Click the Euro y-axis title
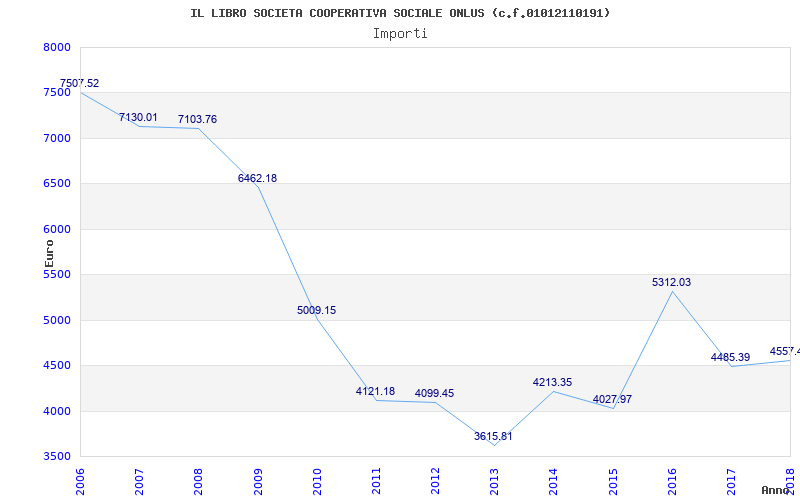 pyautogui.click(x=49, y=254)
